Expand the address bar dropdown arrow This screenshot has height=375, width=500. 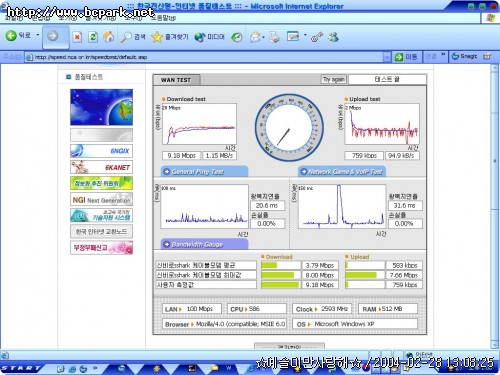(387, 57)
